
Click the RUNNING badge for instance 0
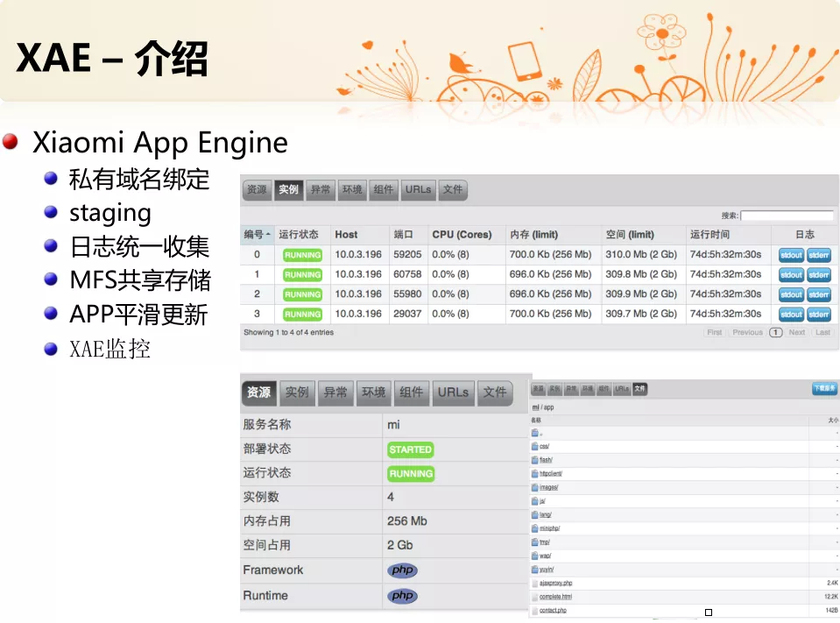(303, 255)
